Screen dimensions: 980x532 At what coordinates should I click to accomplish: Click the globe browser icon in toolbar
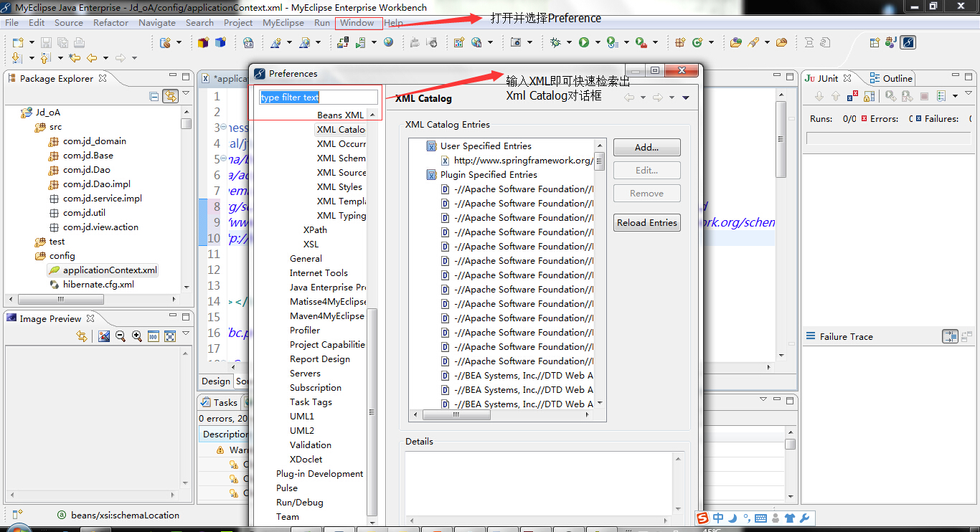[388, 43]
